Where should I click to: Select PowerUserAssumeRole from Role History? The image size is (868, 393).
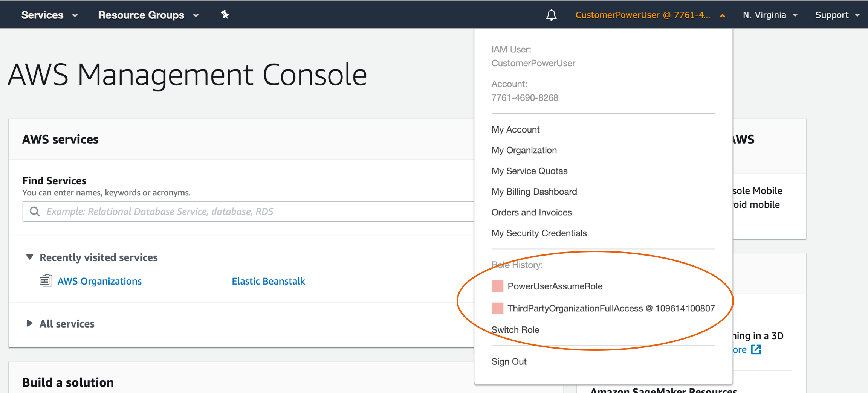pos(555,286)
